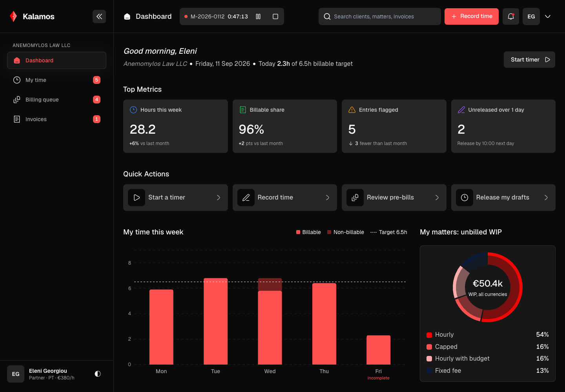Select the Friday bar in weekly chart
Image resolution: width=565 pixels, height=392 pixels.
(378, 350)
